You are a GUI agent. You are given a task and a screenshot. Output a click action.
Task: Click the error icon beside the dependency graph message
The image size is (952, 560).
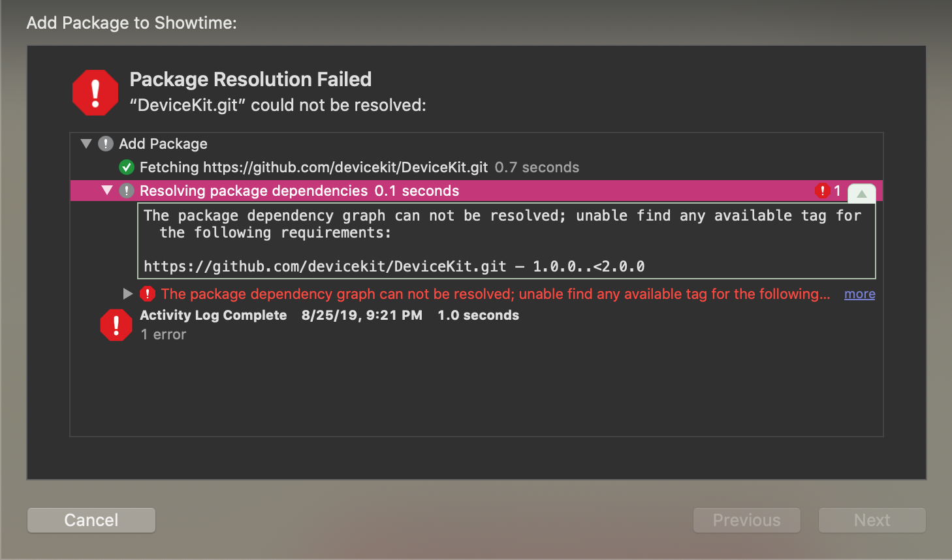pos(148,294)
